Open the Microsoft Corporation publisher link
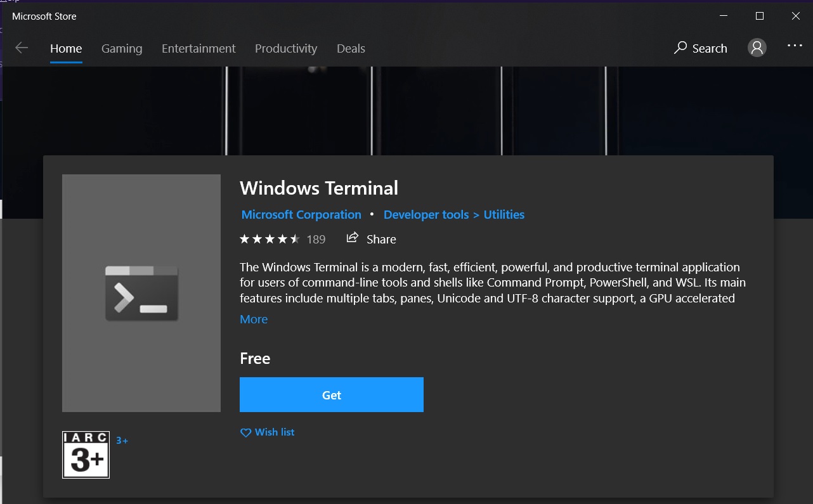Screen dimensions: 813x504 301,214
